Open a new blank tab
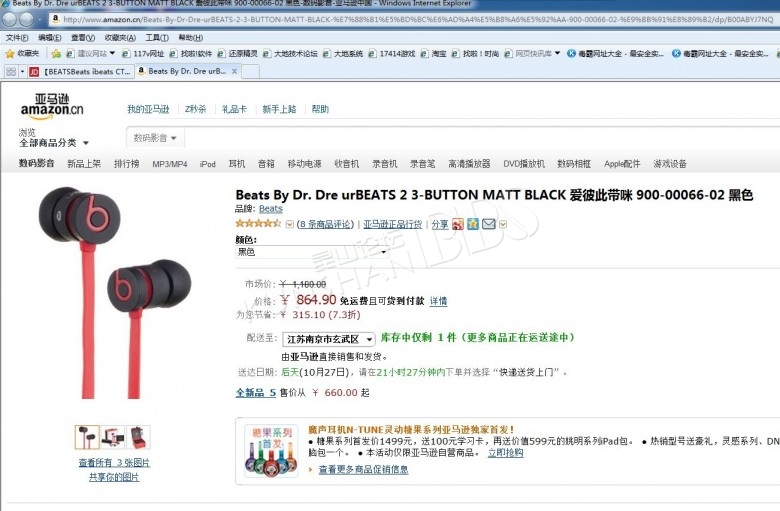This screenshot has height=511, width=780. pos(251,72)
